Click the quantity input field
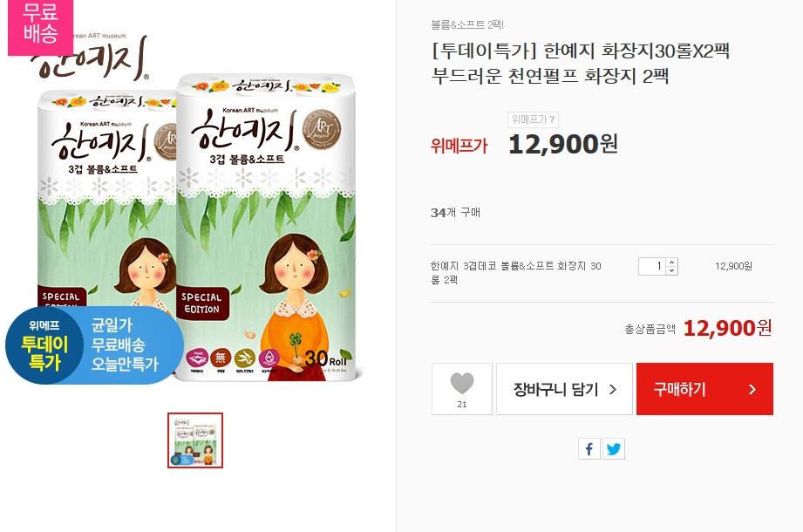This screenshot has width=803, height=532. 652,266
